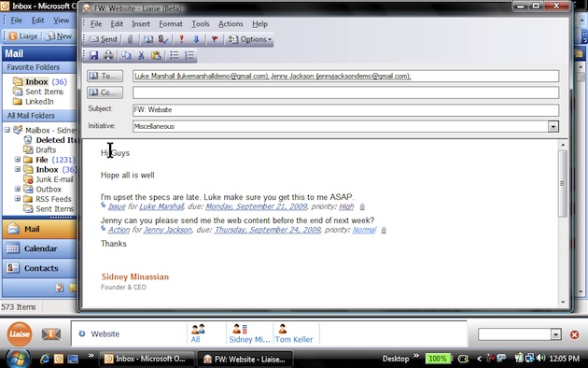Open the Options dropdown in the toolbar
The height and width of the screenshot is (368, 588).
click(x=250, y=39)
